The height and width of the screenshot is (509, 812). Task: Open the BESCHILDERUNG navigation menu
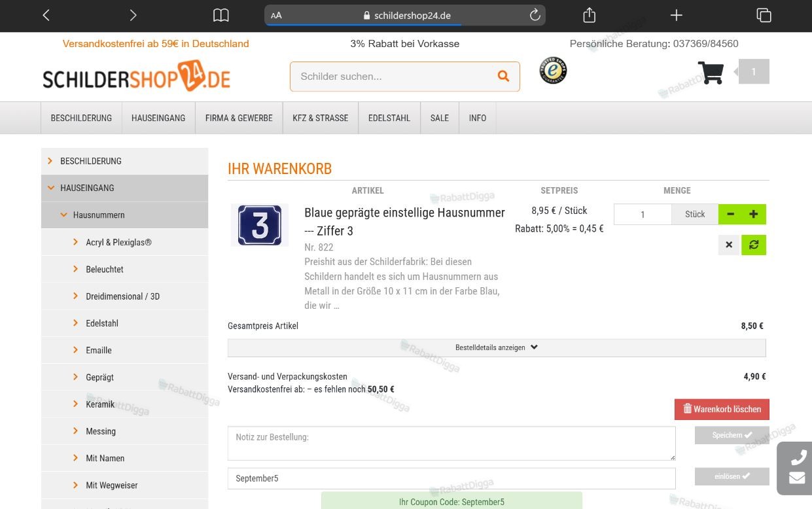(81, 118)
